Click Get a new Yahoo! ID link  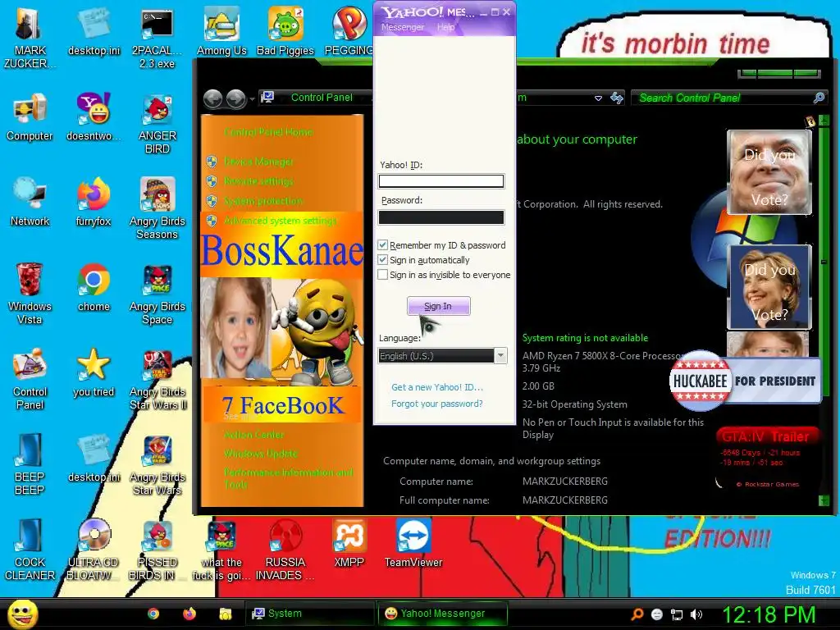point(436,387)
